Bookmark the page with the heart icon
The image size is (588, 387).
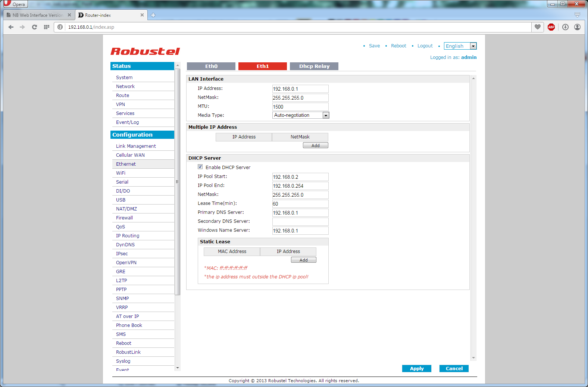pyautogui.click(x=538, y=27)
